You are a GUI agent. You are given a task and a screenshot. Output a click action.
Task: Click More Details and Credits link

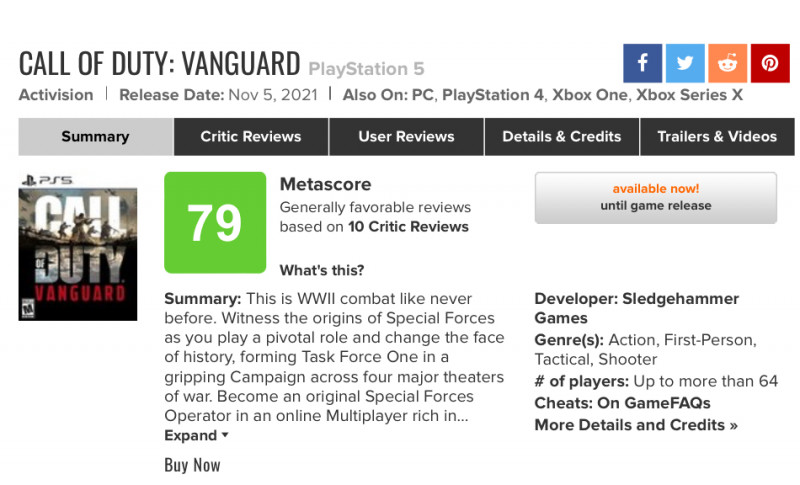point(636,425)
